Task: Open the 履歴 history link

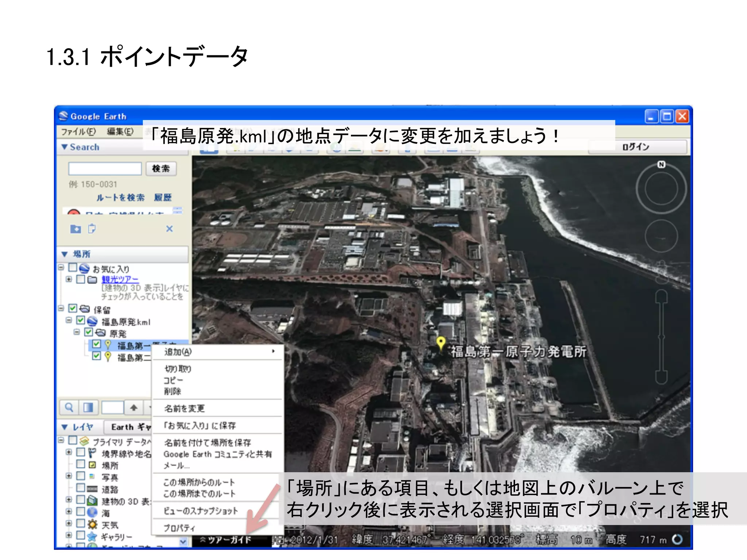Action: 163,198
